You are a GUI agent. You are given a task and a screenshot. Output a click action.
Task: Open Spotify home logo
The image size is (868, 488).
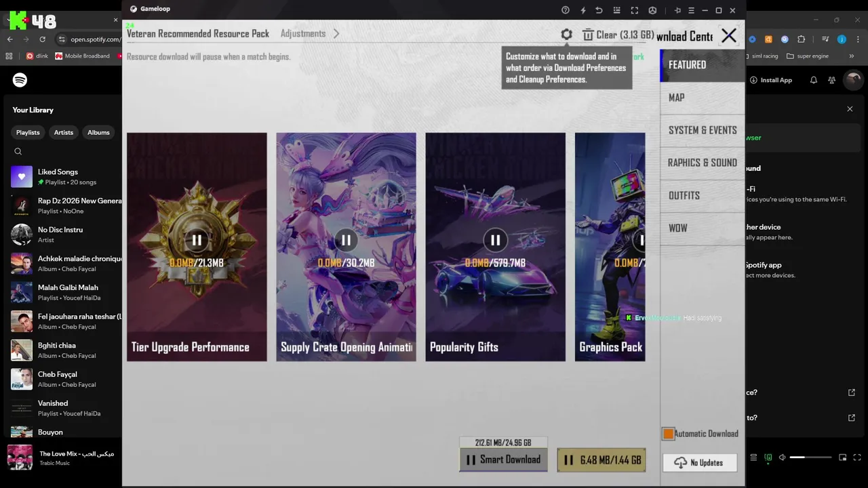(20, 80)
